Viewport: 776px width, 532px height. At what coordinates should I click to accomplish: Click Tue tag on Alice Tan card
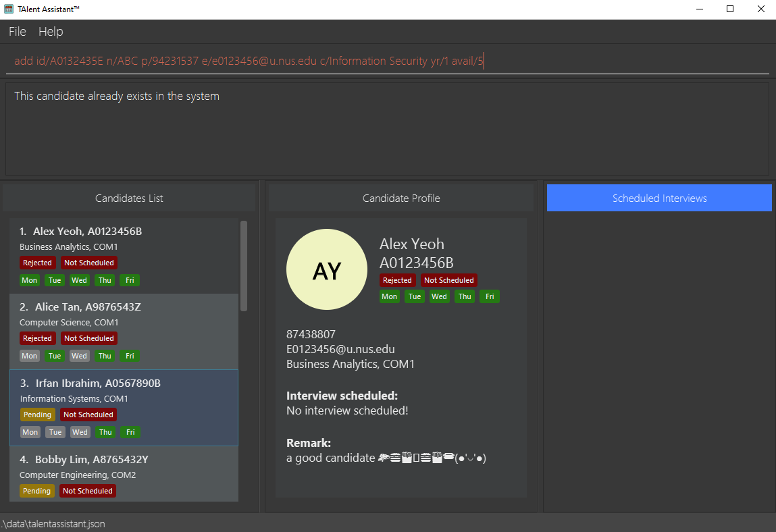tap(55, 356)
